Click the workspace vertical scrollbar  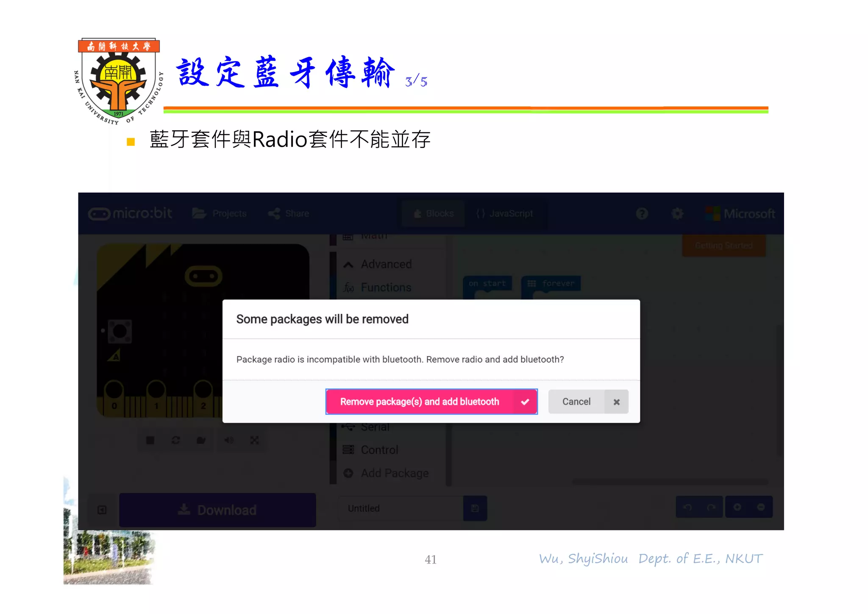(x=779, y=390)
